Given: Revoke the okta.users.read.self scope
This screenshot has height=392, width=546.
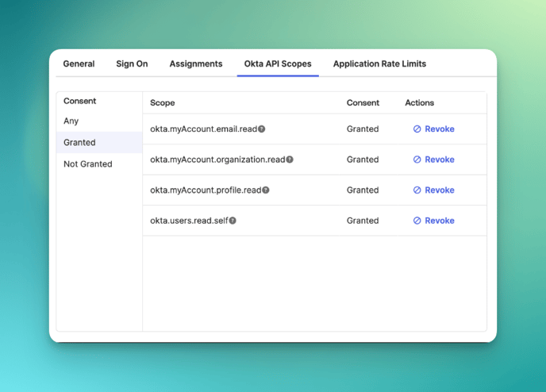Looking at the screenshot, I should (433, 221).
